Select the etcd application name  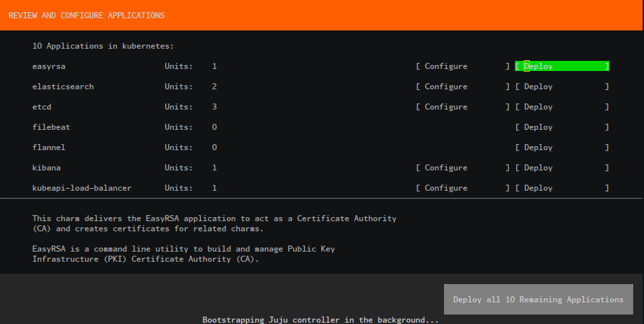42,107
